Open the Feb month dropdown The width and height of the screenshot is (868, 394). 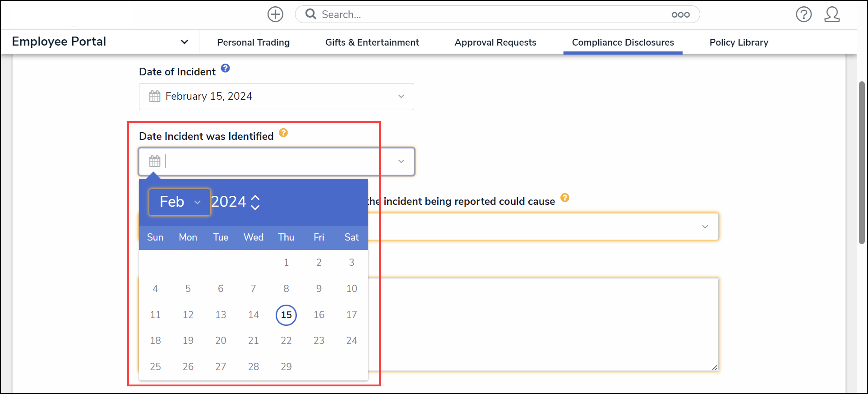pyautogui.click(x=180, y=202)
